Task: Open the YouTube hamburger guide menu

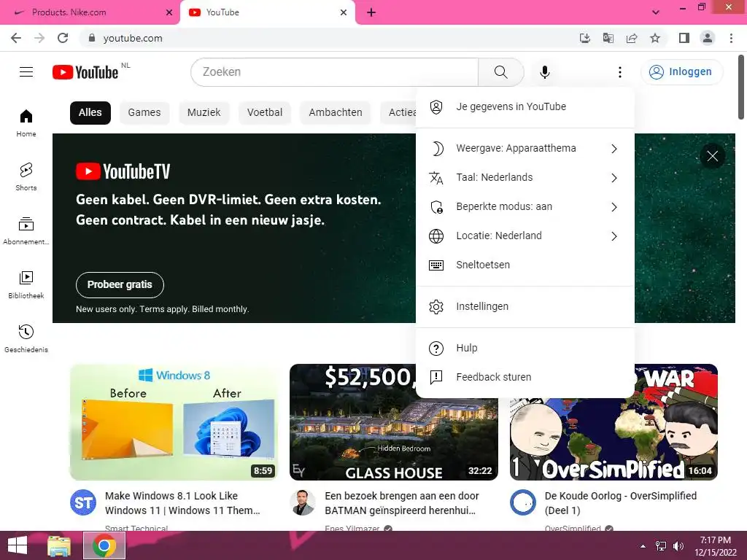Action: [x=26, y=72]
